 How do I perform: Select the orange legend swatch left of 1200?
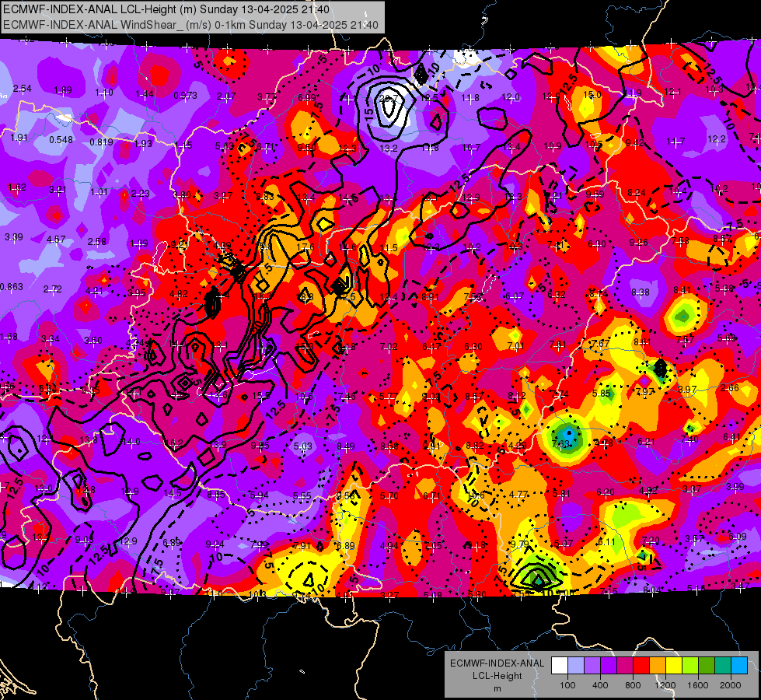658,666
